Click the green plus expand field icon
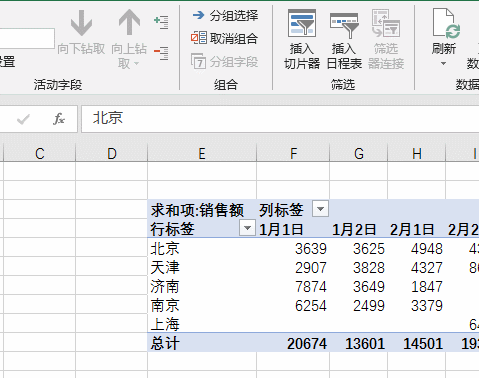 161,22
